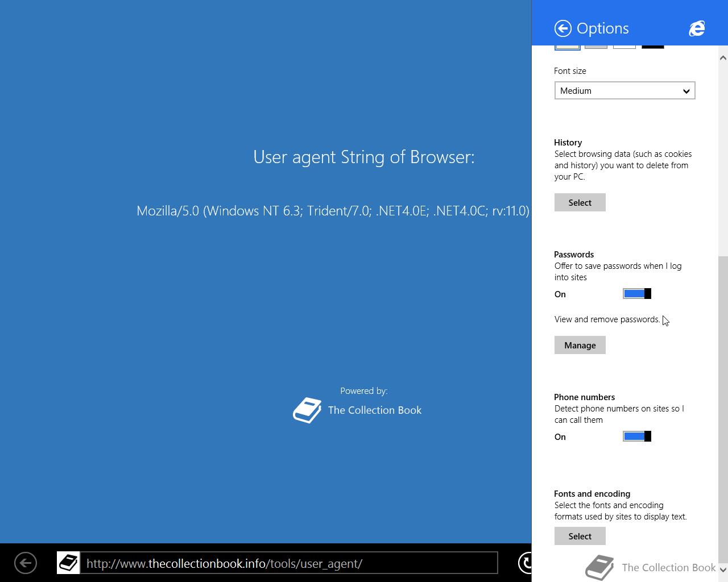Click the Manage passwords button
Screen dimensions: 728x582
580,346
